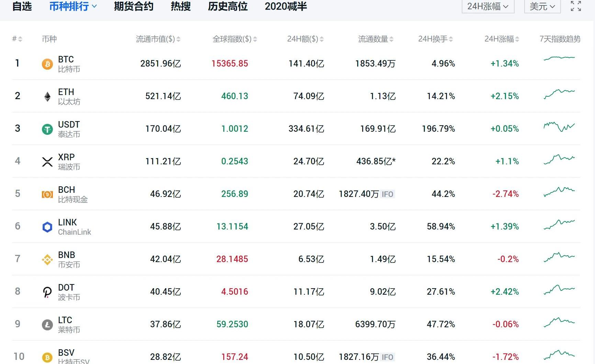Image resolution: width=595 pixels, height=364 pixels.
Task: Switch to the 2020减半 tab
Action: click(286, 6)
